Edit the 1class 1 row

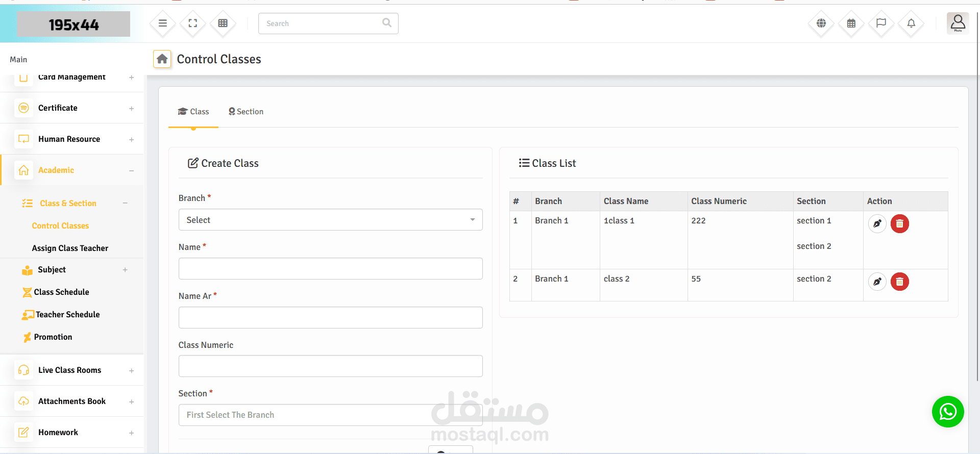pyautogui.click(x=877, y=223)
